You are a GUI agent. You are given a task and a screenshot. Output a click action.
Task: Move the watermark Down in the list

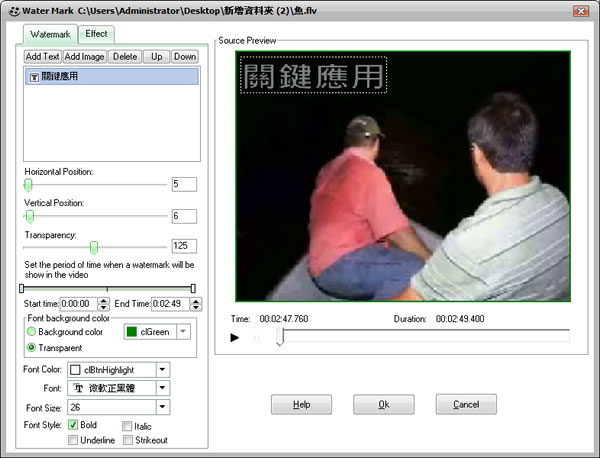[x=185, y=57]
